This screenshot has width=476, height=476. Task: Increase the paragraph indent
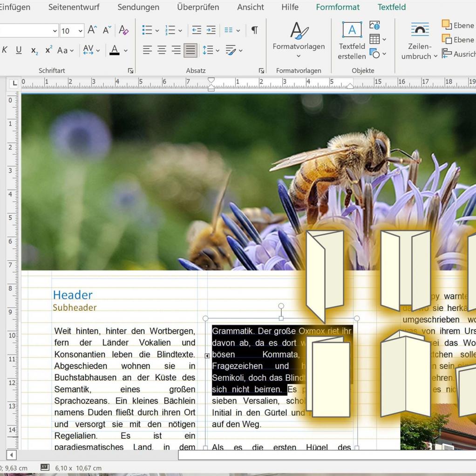pos(211,30)
